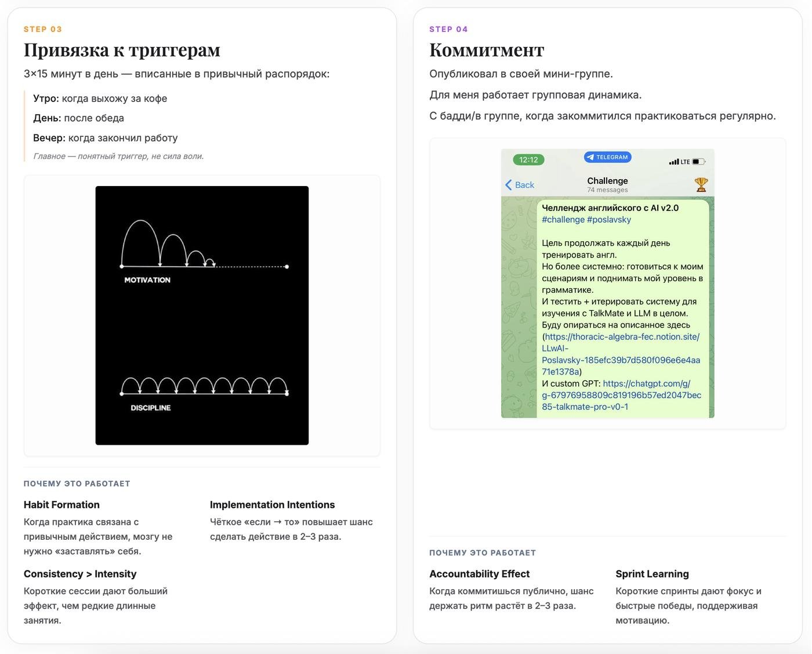This screenshot has width=812, height=654.
Task: Click the back chevron arrow in Telegram header
Action: click(507, 184)
